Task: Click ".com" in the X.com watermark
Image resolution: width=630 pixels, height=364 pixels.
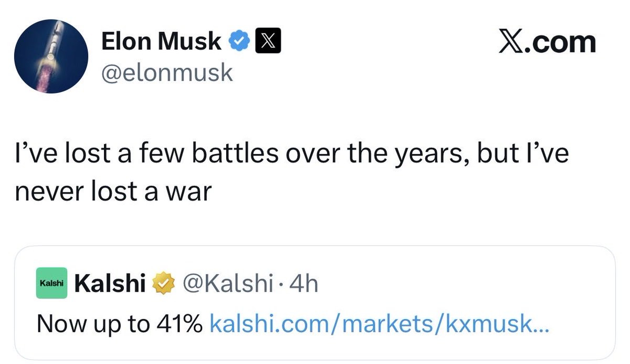Action: pyautogui.click(x=563, y=42)
